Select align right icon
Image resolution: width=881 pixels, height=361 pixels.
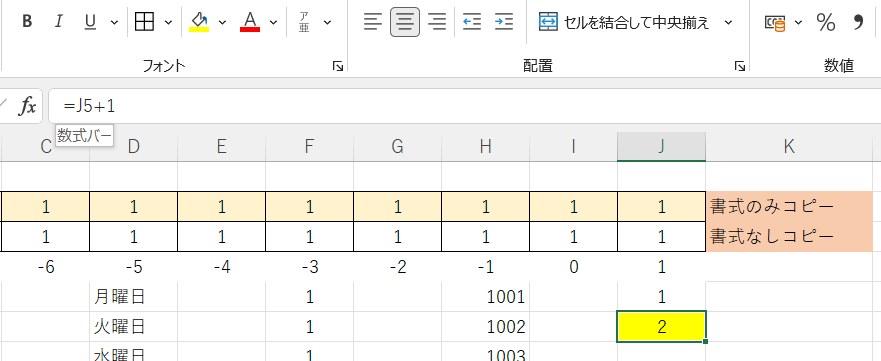pos(437,22)
